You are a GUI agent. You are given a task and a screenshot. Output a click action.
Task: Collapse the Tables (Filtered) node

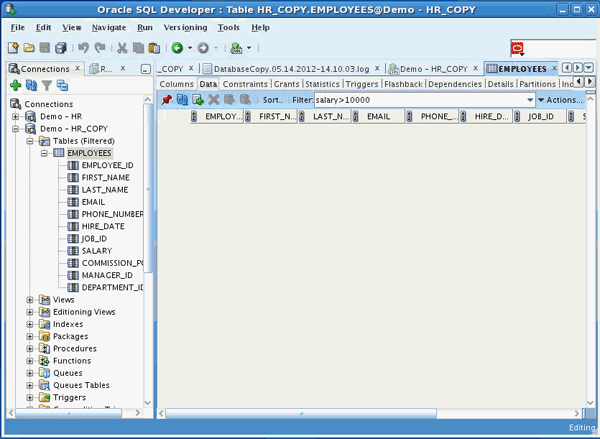click(x=30, y=141)
